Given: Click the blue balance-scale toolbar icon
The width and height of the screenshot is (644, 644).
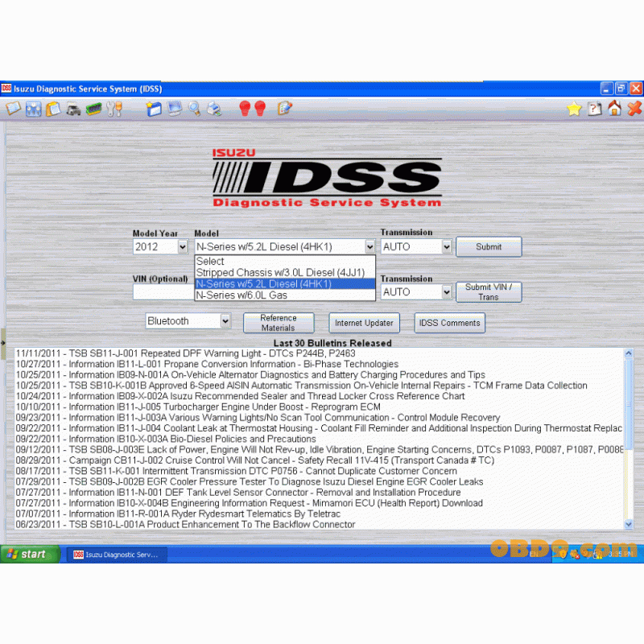Looking at the screenshot, I should (x=33, y=109).
